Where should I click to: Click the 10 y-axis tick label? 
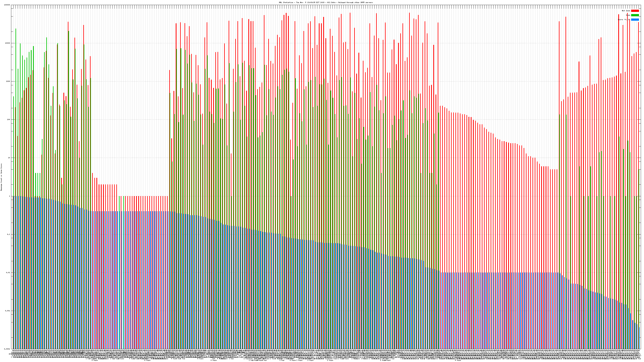tap(9, 158)
